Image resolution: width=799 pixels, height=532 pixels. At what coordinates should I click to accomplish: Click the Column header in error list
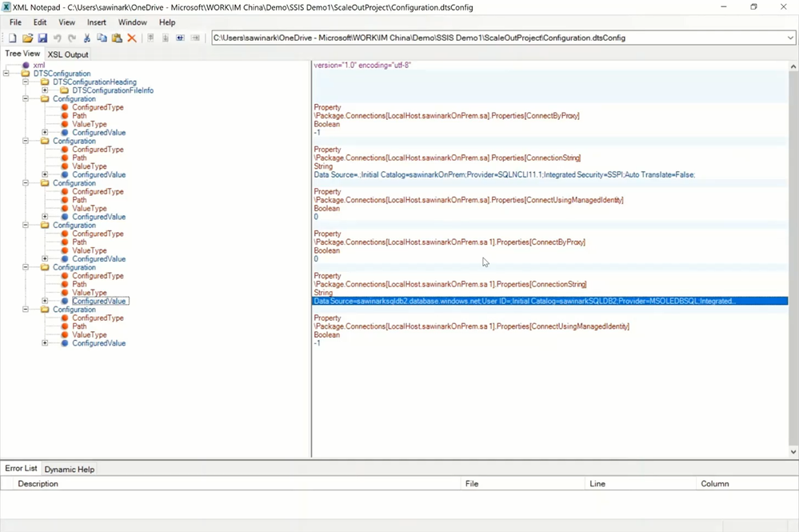coord(746,483)
